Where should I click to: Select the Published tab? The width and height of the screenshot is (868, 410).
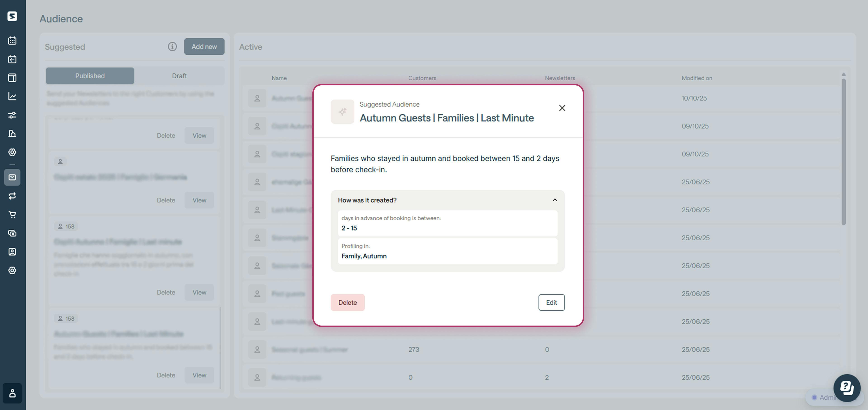click(x=90, y=76)
